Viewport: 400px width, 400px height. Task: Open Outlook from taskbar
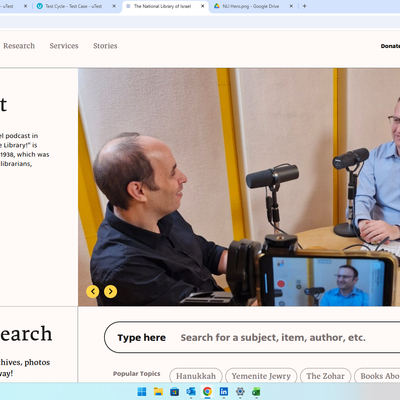pyautogui.click(x=191, y=392)
